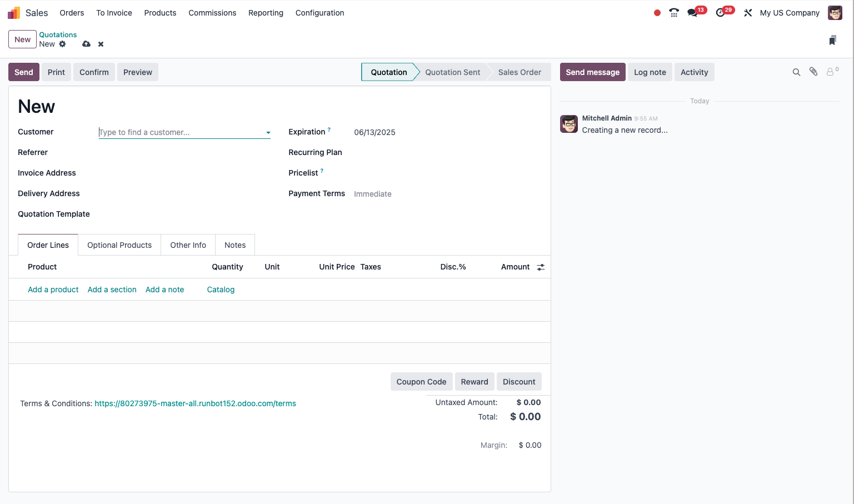This screenshot has height=504, width=854.
Task: Open the To Invoice menu
Action: click(x=114, y=13)
